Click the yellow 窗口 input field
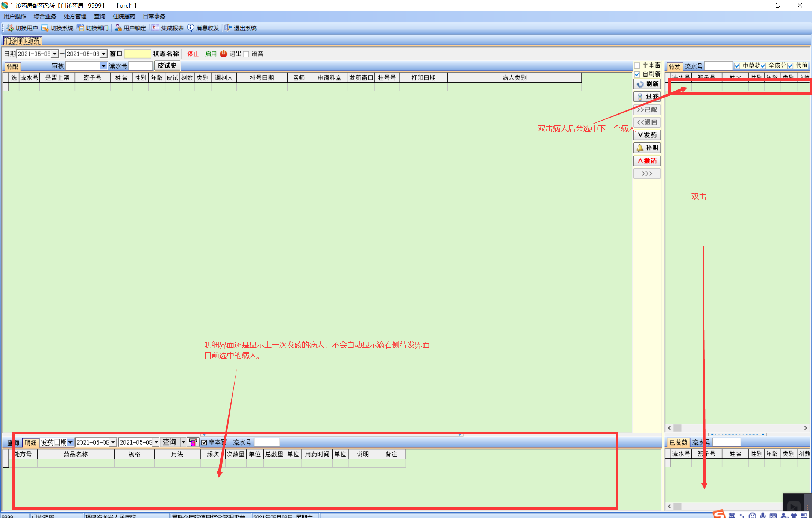 coord(137,54)
